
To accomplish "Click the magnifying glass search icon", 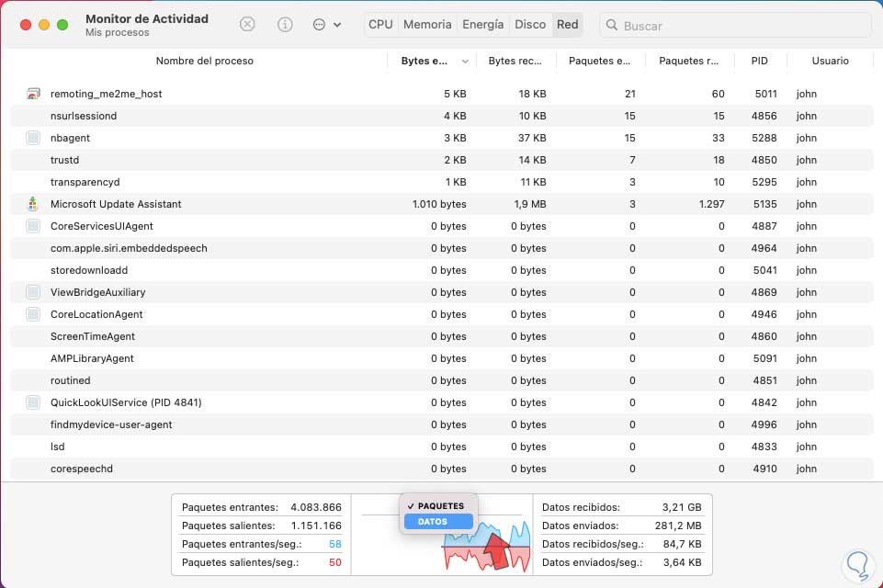I will [613, 26].
